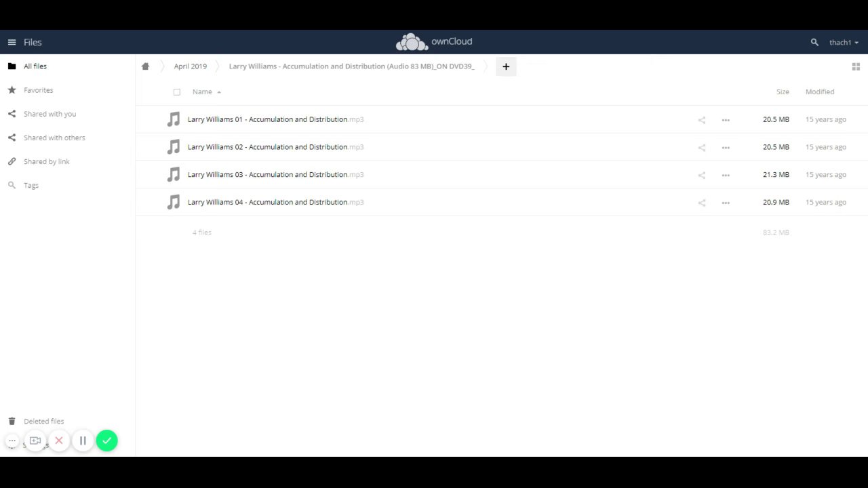This screenshot has height=488, width=868.
Task: Open more actions for Larry Williams 04
Action: pyautogui.click(x=726, y=203)
